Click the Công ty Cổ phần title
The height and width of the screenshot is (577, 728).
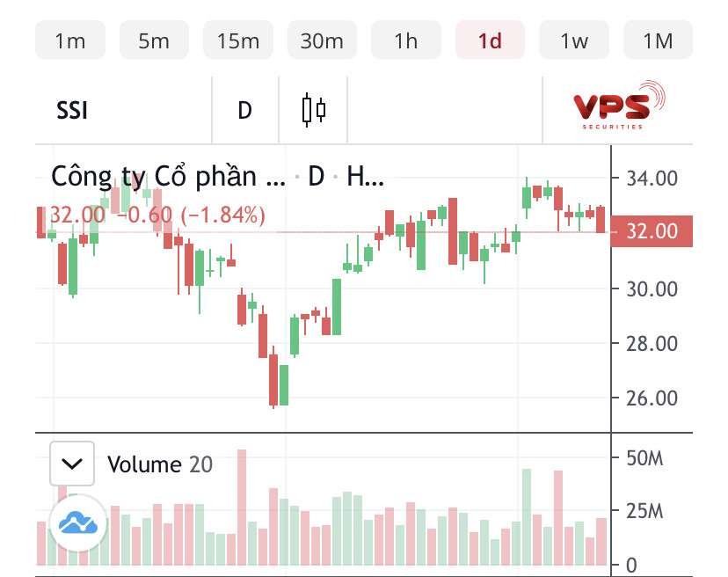point(168,176)
